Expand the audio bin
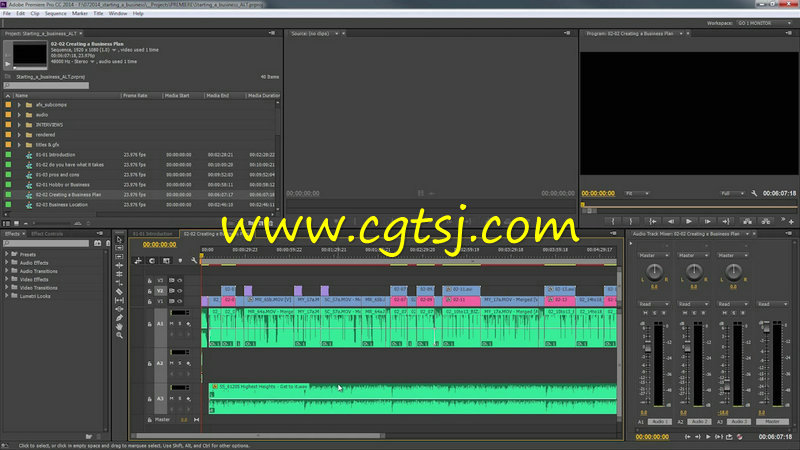 pyautogui.click(x=19, y=115)
